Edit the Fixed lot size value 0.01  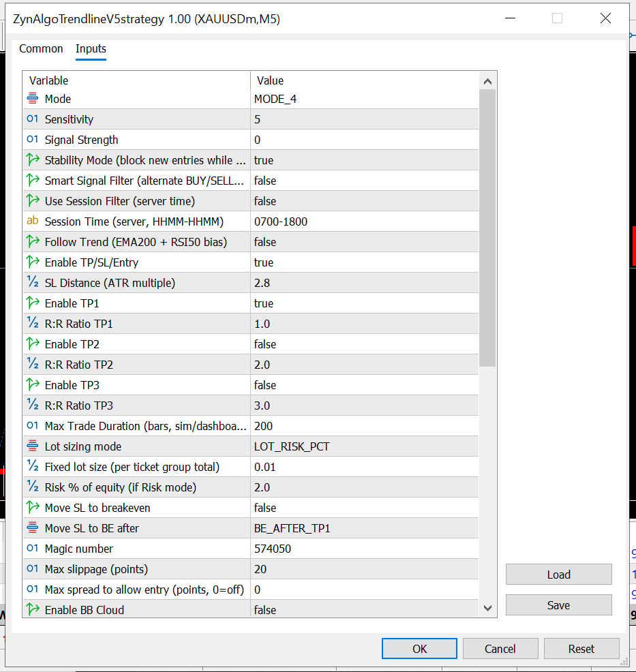coord(364,467)
